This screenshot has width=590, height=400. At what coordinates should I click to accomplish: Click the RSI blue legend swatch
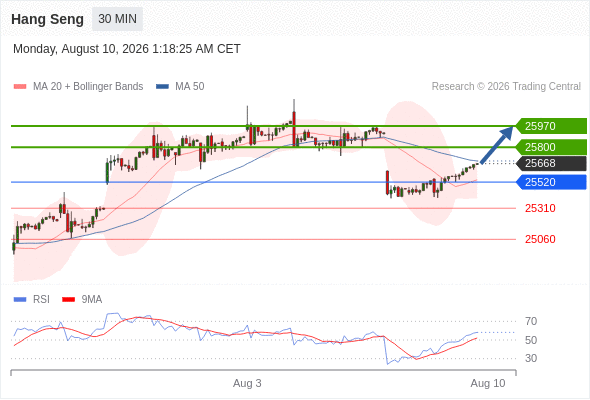pos(20,300)
